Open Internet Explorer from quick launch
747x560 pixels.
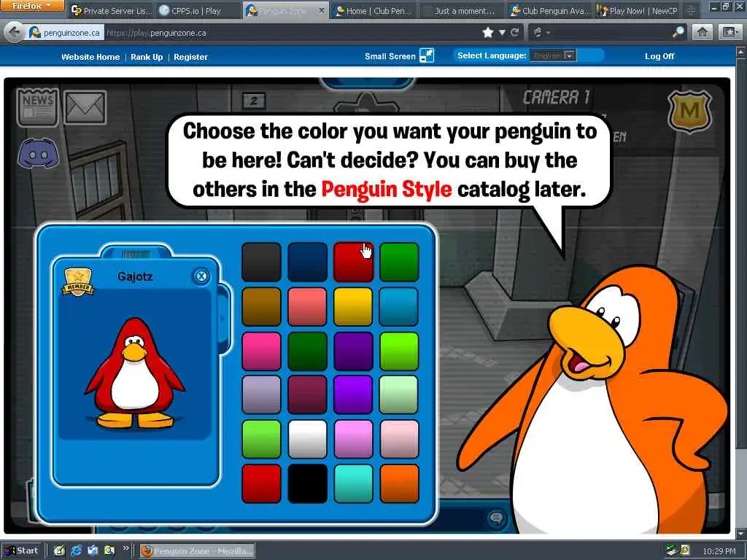click(76, 551)
